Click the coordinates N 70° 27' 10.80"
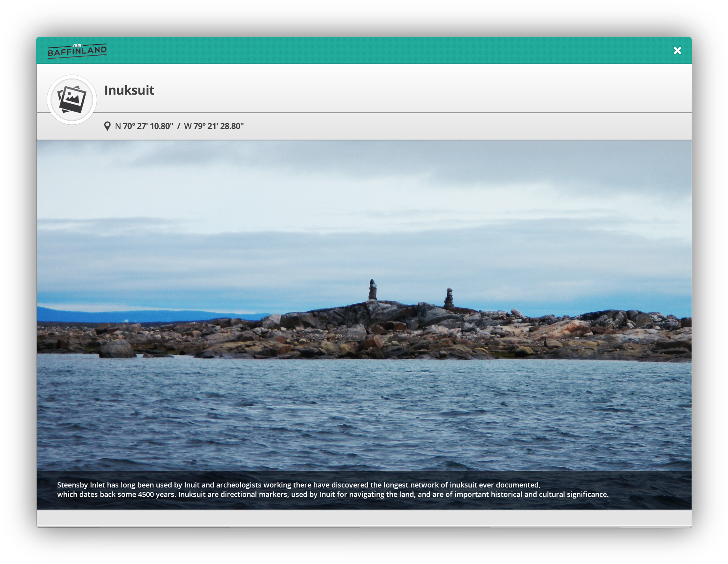728x564 pixels. 144,126
